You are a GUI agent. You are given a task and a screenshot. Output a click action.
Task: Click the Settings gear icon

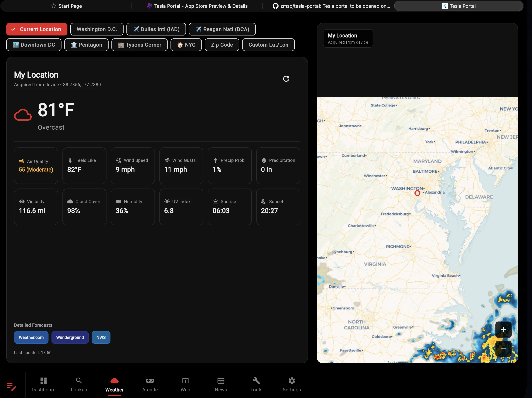tap(291, 380)
